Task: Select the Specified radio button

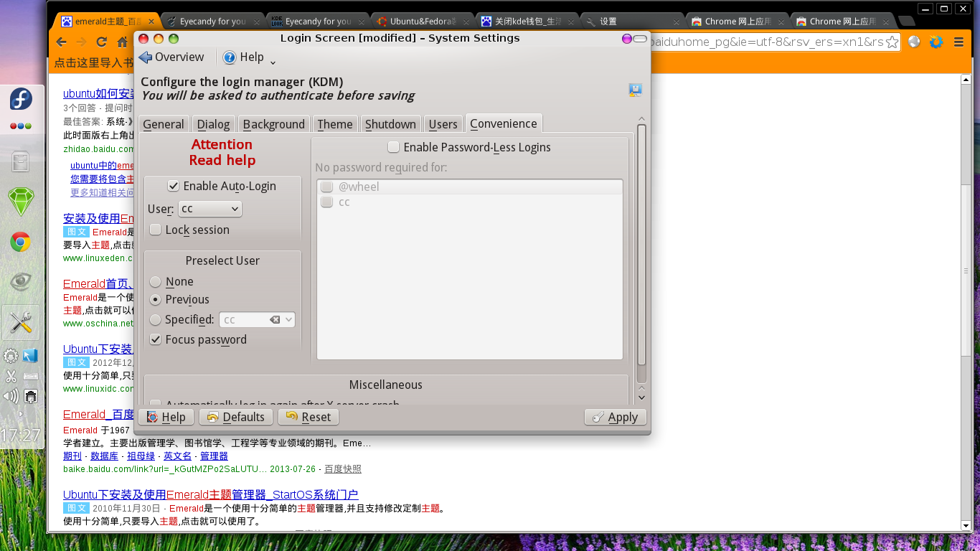Action: click(x=155, y=319)
